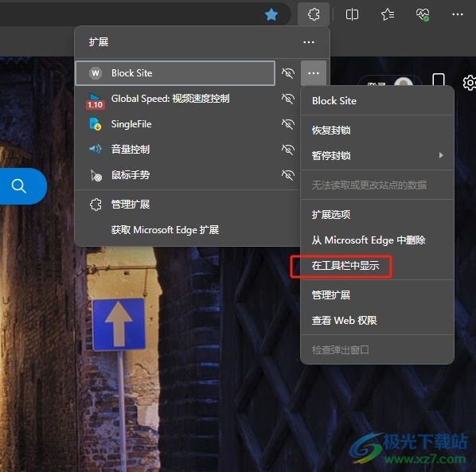Click the SingleFile extension row
476x472 pixels.
click(x=175, y=124)
